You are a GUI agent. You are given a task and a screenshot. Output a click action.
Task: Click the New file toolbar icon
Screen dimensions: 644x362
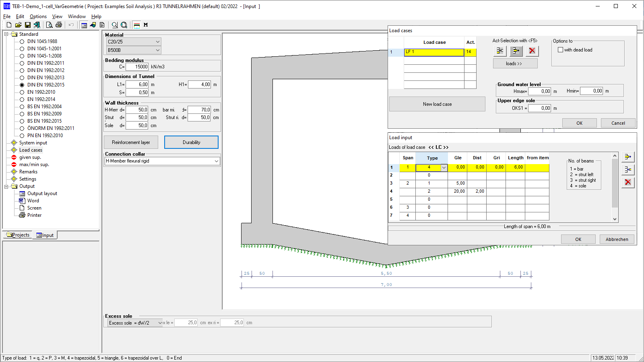9,25
